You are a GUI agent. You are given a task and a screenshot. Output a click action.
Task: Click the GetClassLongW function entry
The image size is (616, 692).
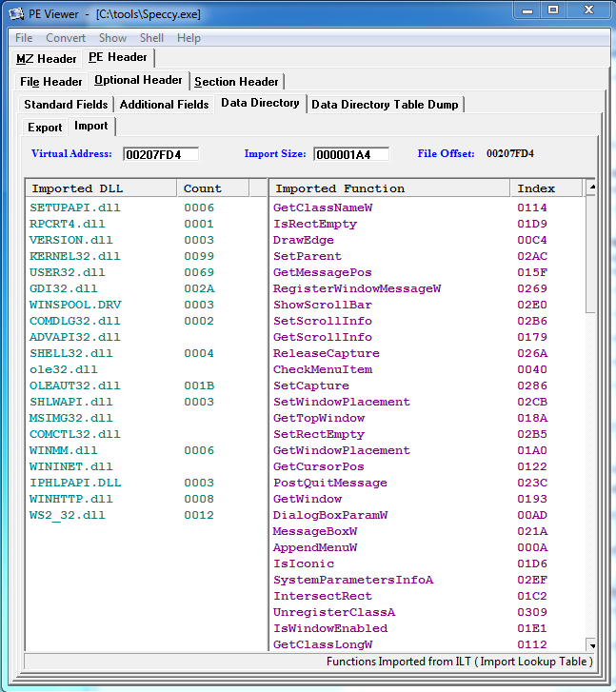pos(323,644)
